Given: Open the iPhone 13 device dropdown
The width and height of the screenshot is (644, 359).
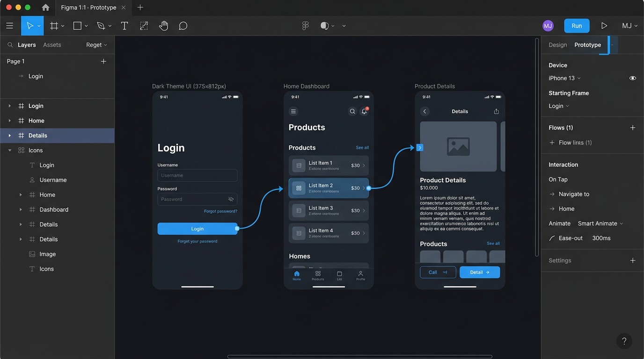Looking at the screenshot, I should click(x=564, y=78).
